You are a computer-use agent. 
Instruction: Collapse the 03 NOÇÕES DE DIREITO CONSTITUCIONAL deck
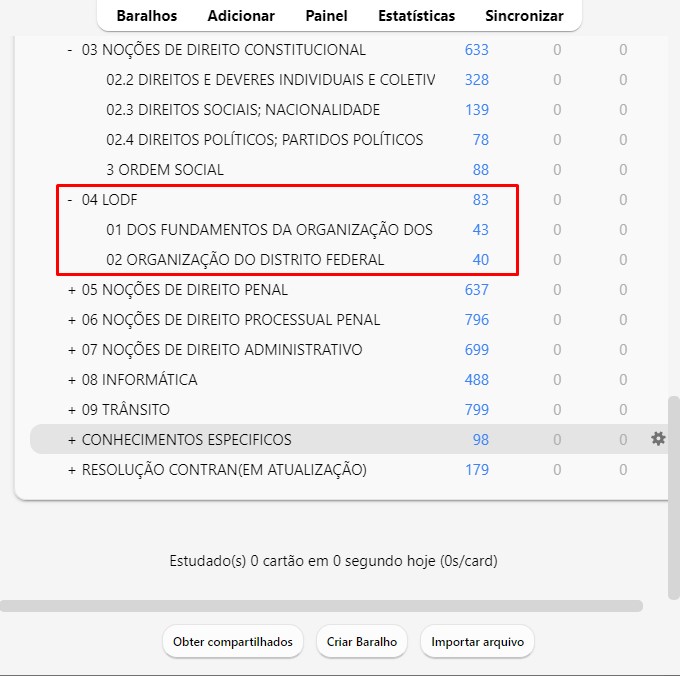[x=70, y=50]
